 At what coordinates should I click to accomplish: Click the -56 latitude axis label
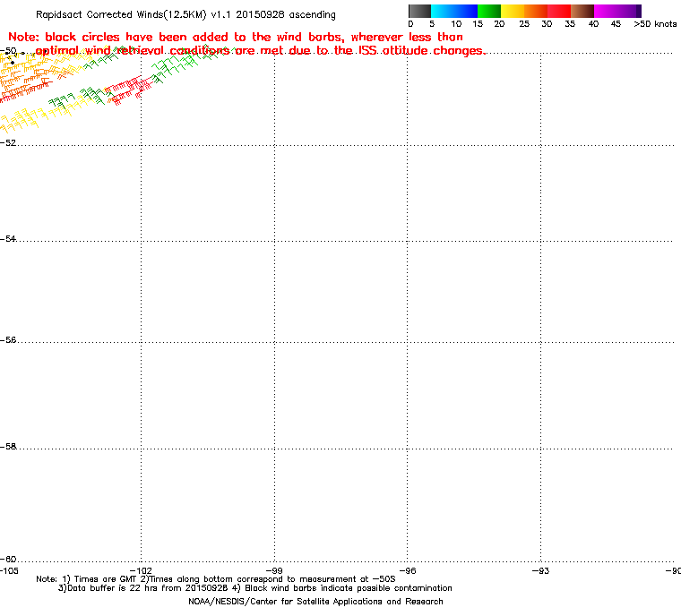click(8, 340)
